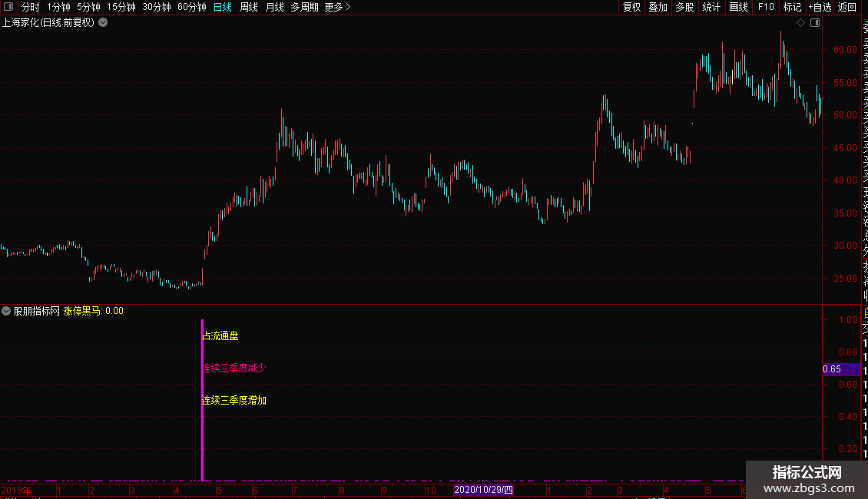Click the 25.00 price axis label
The image size is (868, 499).
click(845, 278)
